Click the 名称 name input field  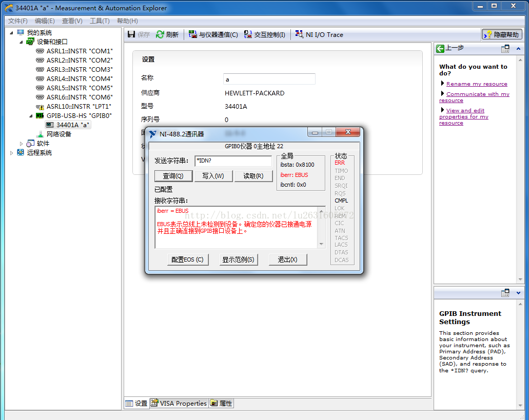269,79
